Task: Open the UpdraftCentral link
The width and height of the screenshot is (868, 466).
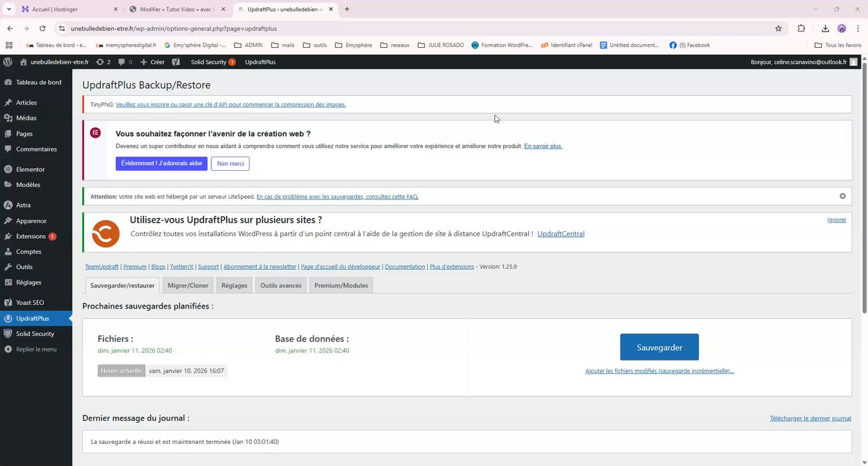Action: [561, 234]
